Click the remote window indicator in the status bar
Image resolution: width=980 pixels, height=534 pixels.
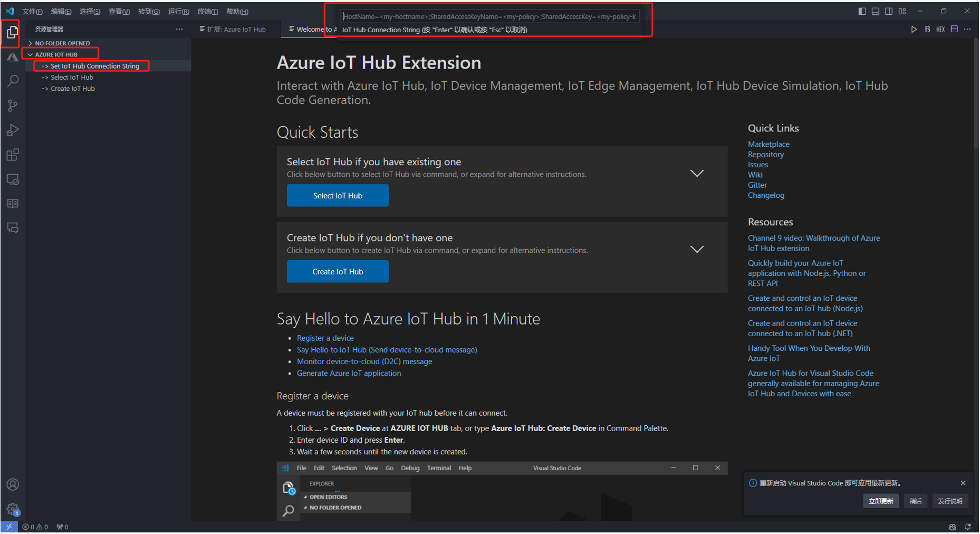click(x=9, y=527)
